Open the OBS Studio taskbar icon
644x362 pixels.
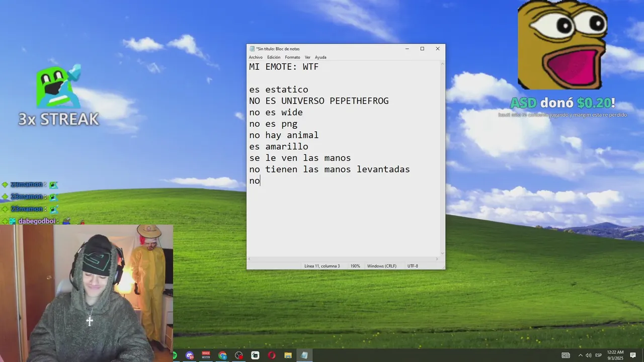click(239, 355)
